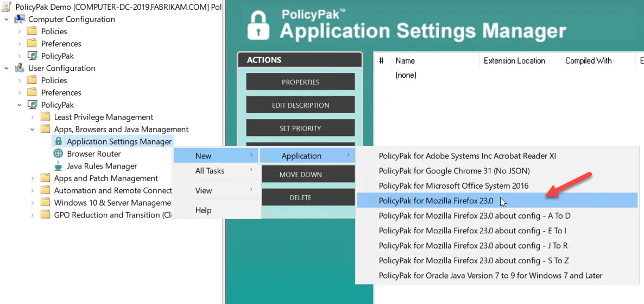This screenshot has width=644, height=304.
Task: Click the PROPERTIES action button
Action: [x=300, y=82]
